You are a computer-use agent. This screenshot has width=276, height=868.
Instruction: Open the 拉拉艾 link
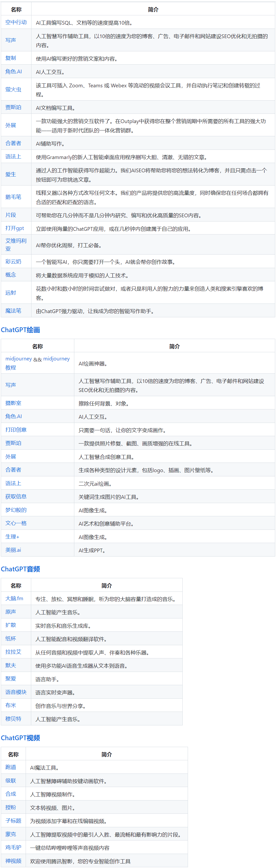pos(13,652)
